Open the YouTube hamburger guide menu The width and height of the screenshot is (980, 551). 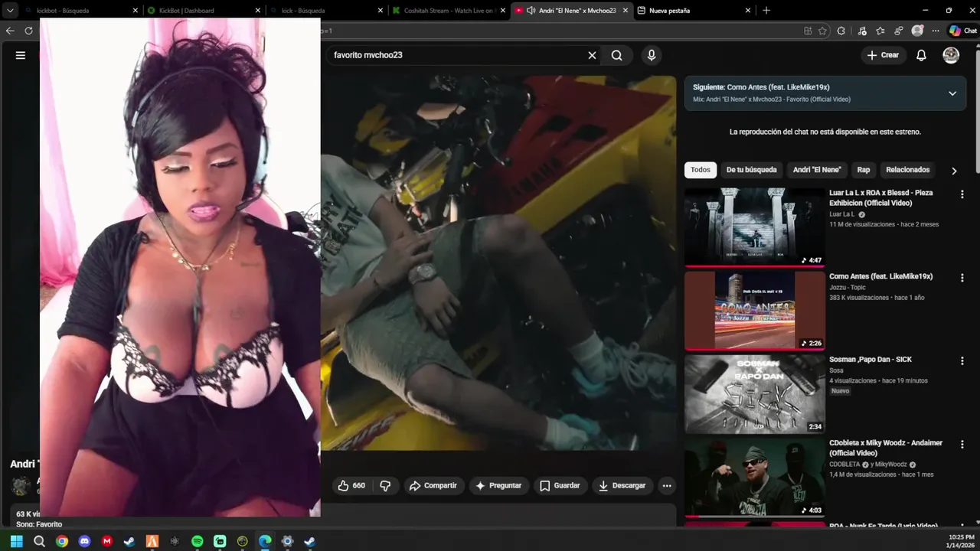click(x=21, y=55)
